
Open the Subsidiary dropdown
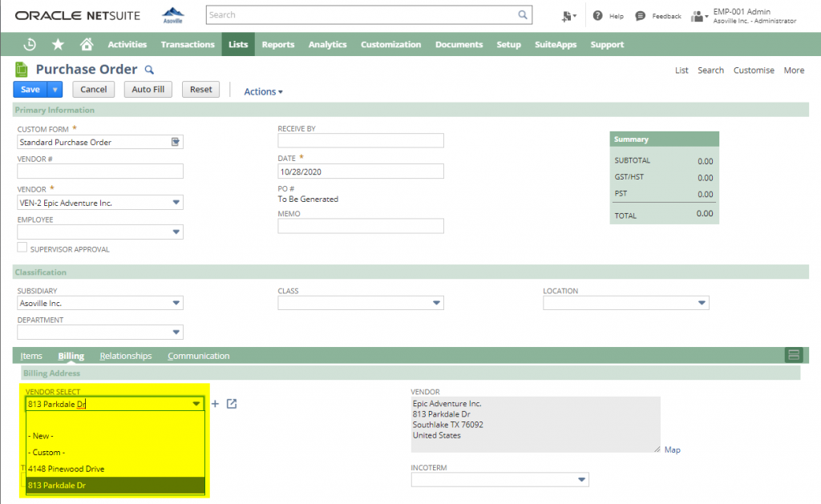176,303
